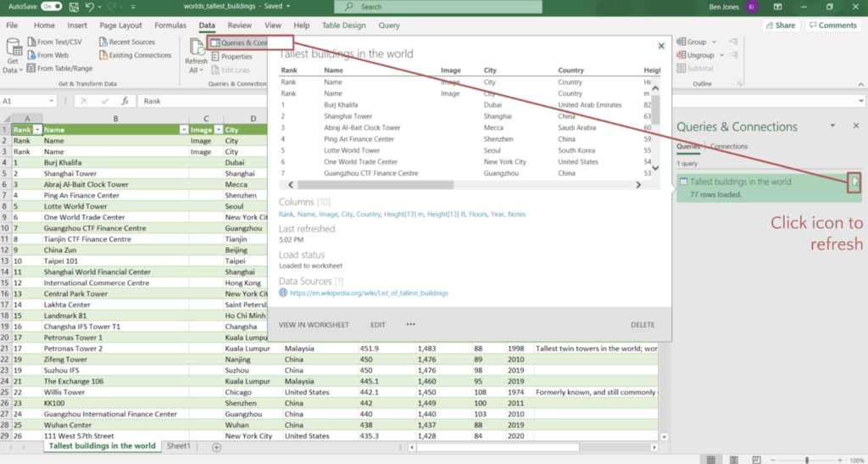
Task: Click the preview popup horizontal scrollbar
Action: (376, 185)
